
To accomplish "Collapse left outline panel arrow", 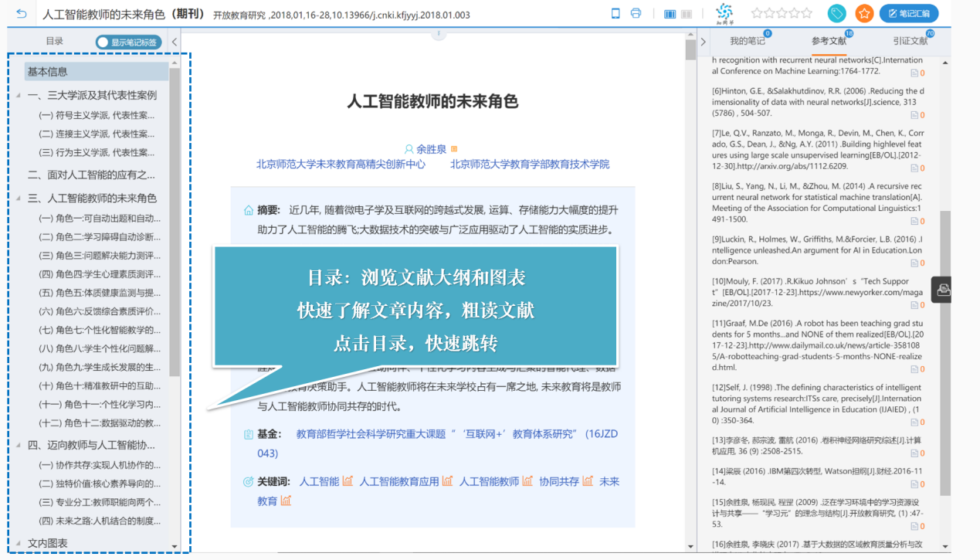I will 175,42.
